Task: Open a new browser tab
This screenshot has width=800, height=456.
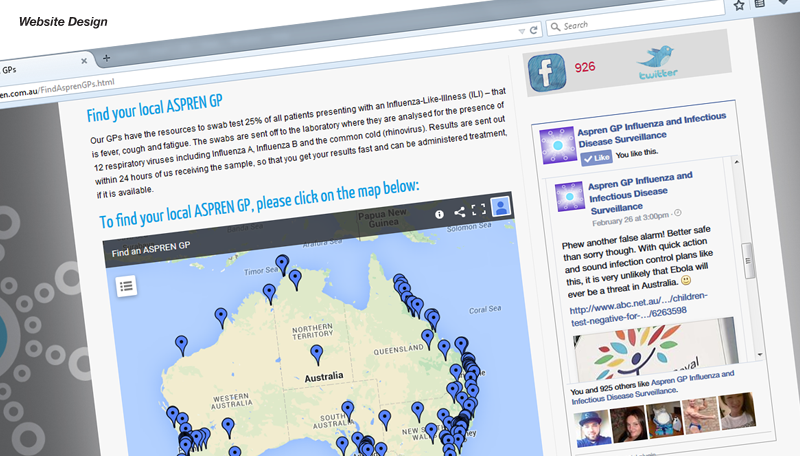Action: pyautogui.click(x=106, y=58)
